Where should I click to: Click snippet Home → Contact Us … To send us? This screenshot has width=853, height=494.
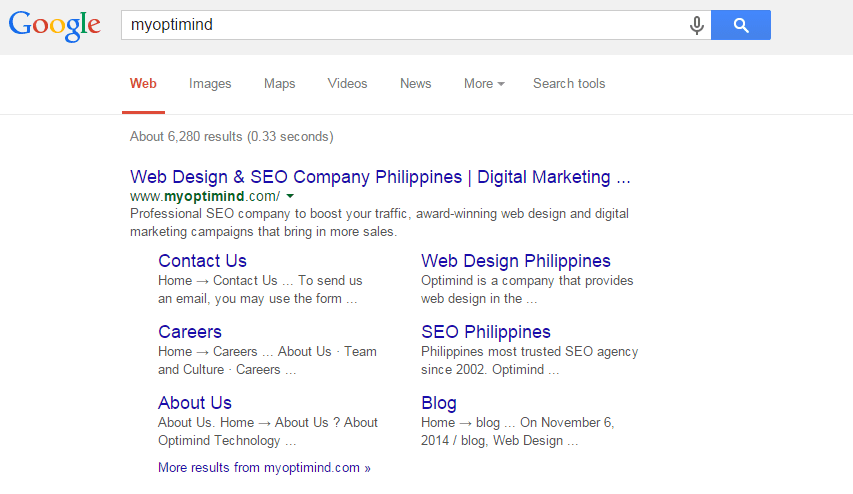coord(260,289)
